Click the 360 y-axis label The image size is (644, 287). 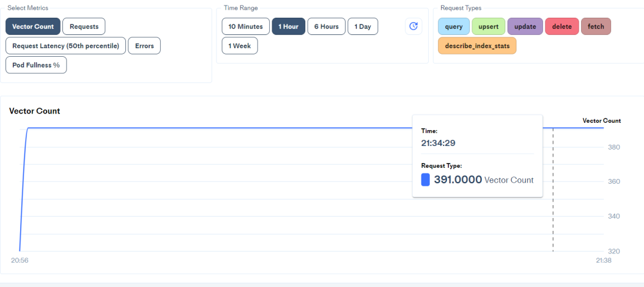click(x=613, y=181)
